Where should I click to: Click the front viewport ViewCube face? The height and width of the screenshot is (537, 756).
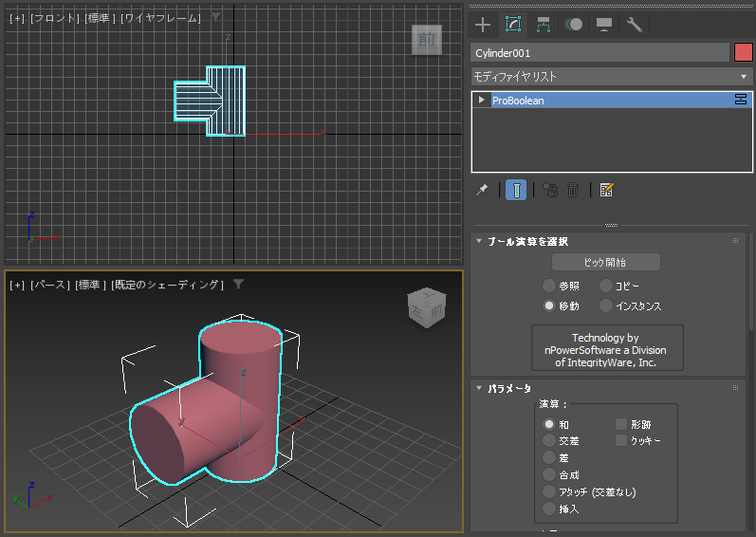pos(426,40)
